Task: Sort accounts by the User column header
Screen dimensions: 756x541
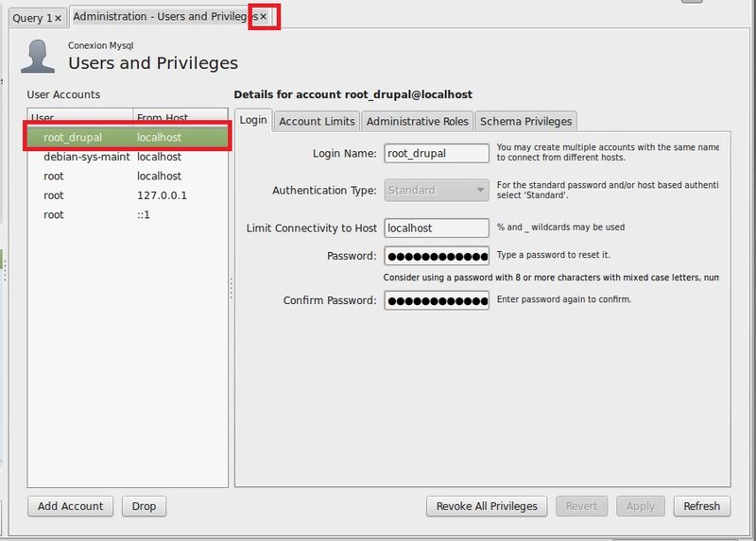Action: click(x=80, y=117)
